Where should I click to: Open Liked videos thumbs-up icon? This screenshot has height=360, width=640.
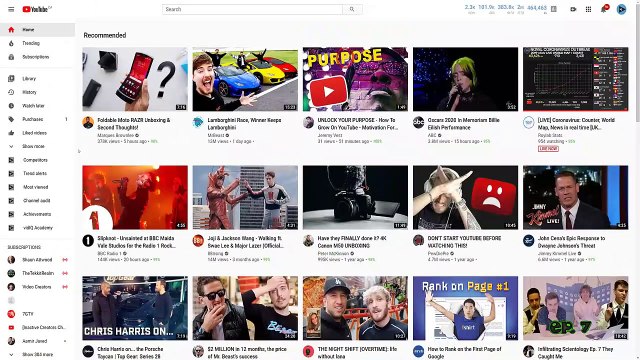(x=11, y=133)
